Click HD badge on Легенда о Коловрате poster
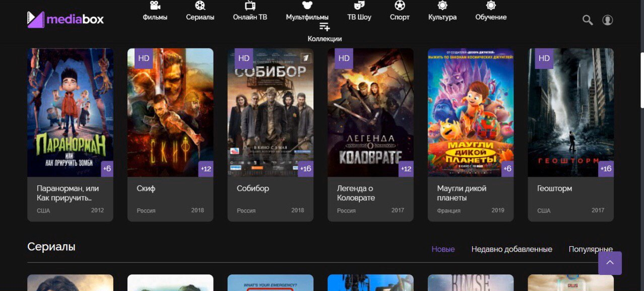Screen dimensions: 644x291 (x=344, y=58)
